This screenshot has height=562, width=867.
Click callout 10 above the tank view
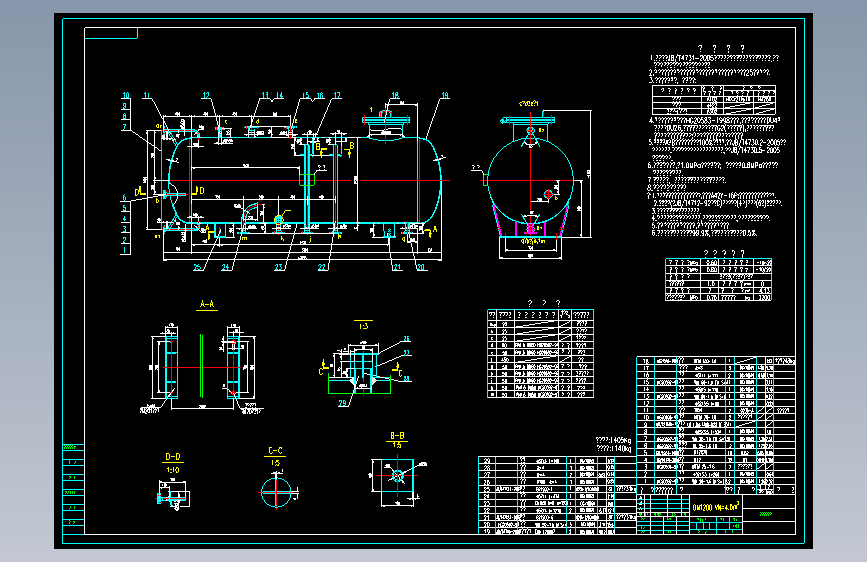(x=126, y=96)
